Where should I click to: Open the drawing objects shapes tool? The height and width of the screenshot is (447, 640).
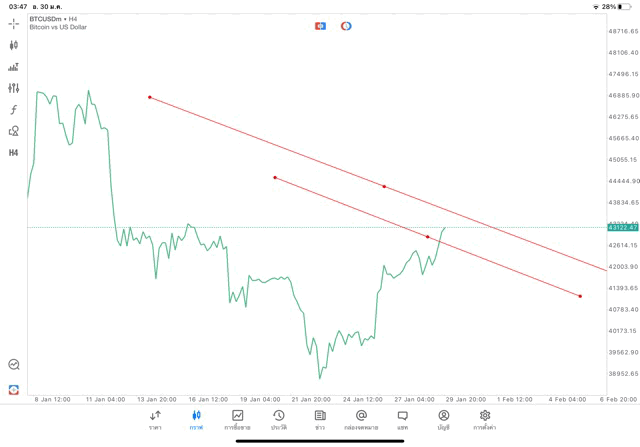coord(14,131)
